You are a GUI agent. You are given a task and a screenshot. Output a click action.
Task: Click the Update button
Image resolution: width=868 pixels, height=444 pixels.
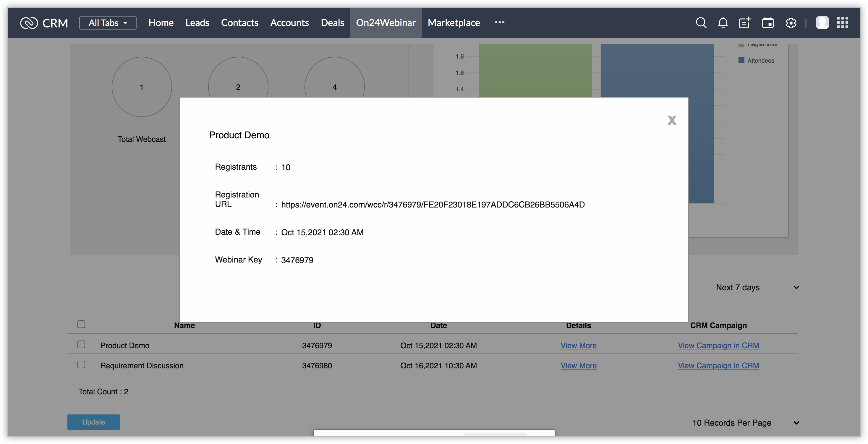click(93, 422)
